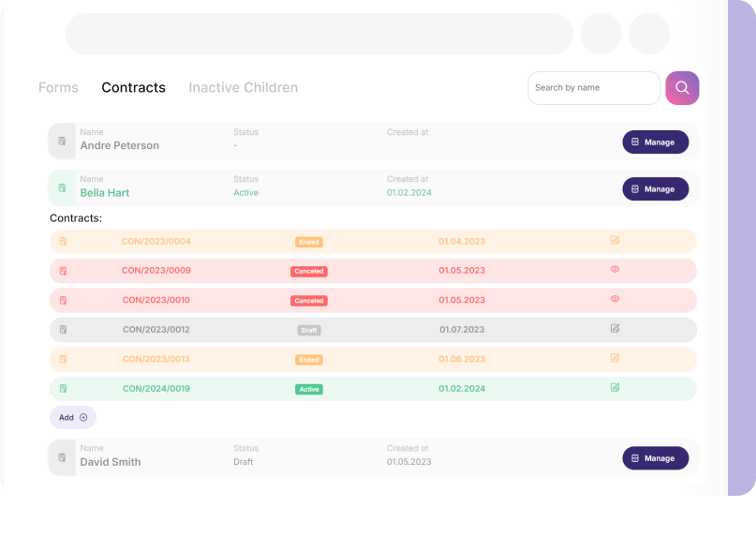Click the edit icon for ended contract CON/2023/0004

[615, 240]
